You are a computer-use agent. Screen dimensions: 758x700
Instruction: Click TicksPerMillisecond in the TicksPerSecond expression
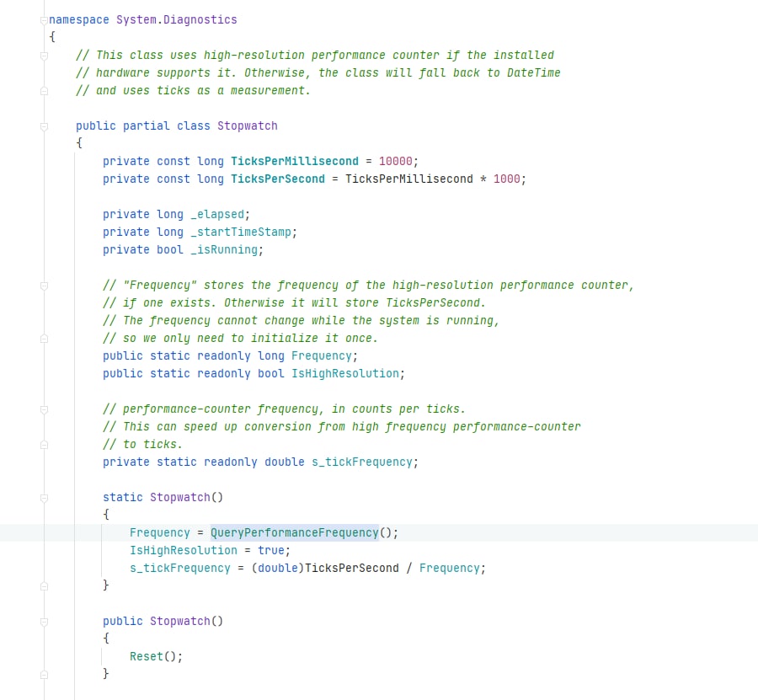point(409,179)
